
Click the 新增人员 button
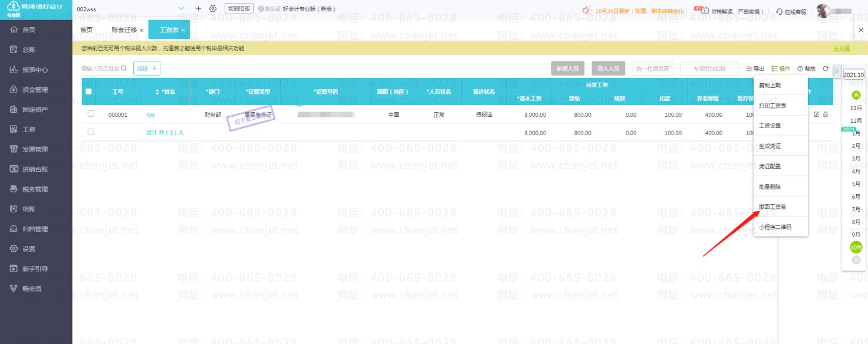[568, 68]
